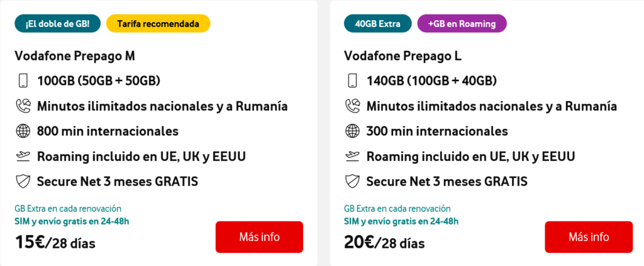Click the 15€/28 días price
Viewport: 644px width, 266px height.
55,243
